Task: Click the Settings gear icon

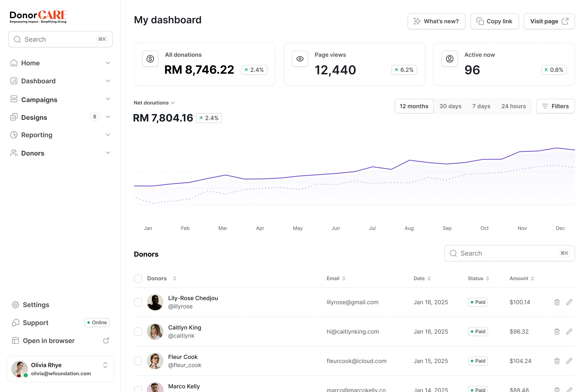Action: (x=15, y=304)
